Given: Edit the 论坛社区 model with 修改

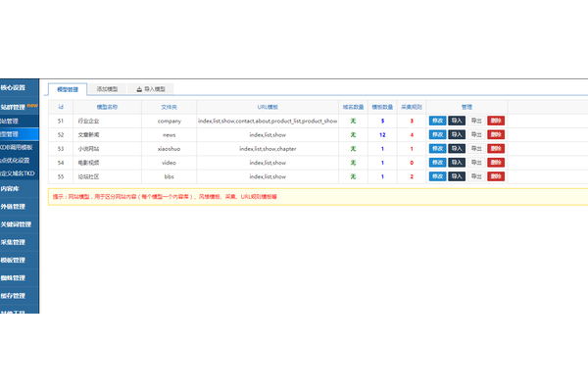Looking at the screenshot, I should pyautogui.click(x=437, y=176).
